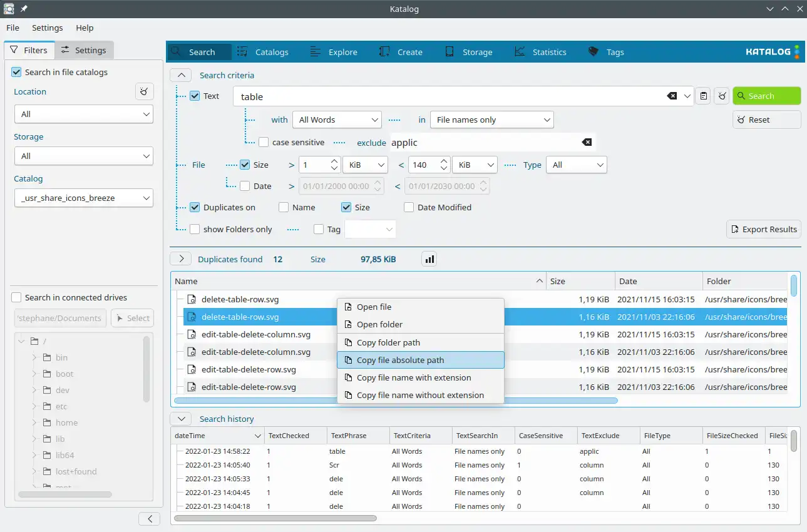807x532 pixels.
Task: Open the File names only dropdown
Action: 491,120
